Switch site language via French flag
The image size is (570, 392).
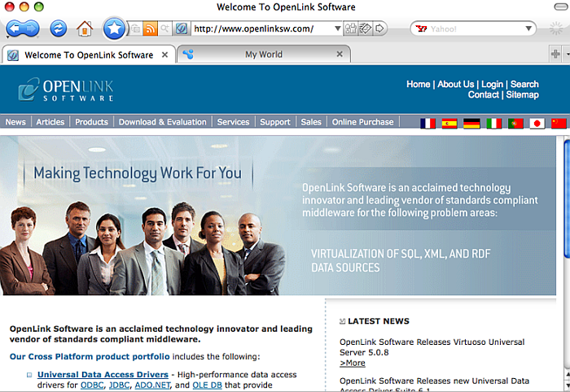(427, 124)
